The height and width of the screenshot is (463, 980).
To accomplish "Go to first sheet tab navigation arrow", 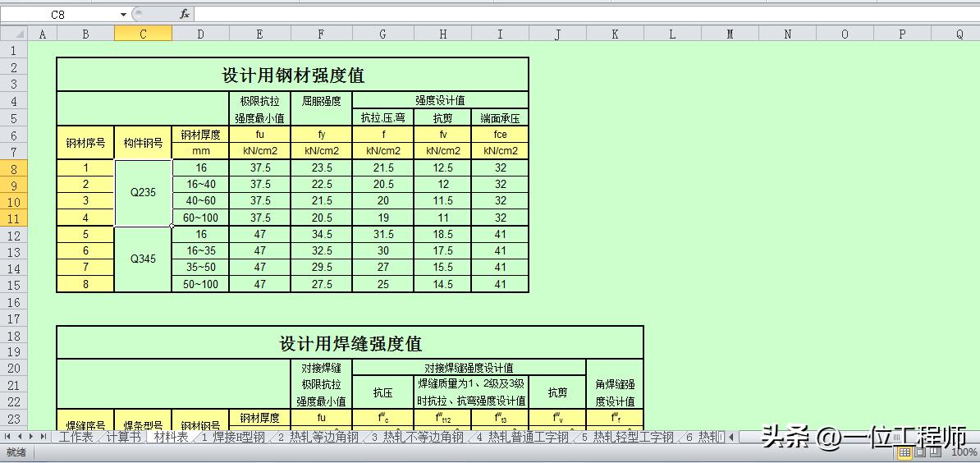I will 7,436.
